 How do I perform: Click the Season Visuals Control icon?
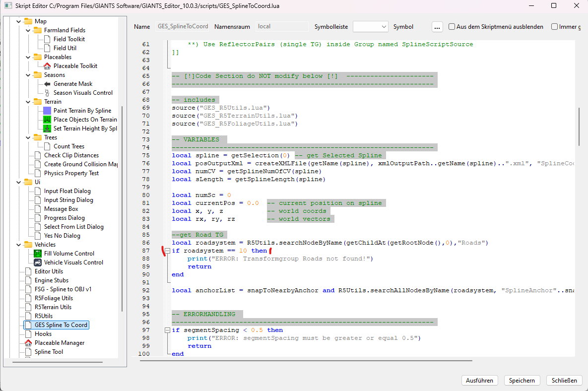(47, 93)
